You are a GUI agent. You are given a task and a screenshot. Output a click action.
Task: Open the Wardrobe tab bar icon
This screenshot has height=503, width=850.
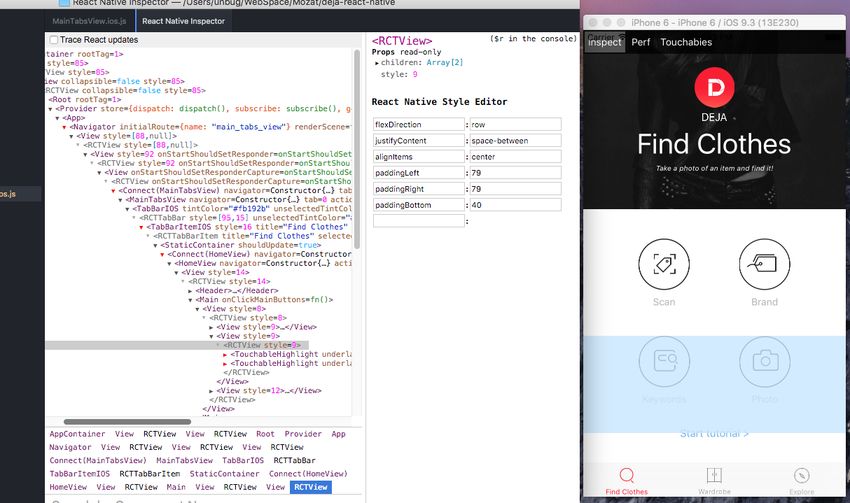(x=714, y=475)
